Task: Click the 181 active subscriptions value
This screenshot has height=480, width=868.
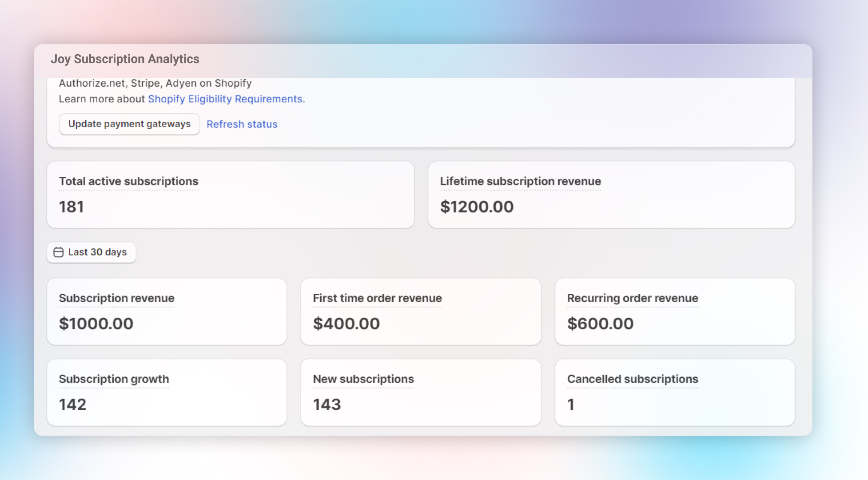Action: tap(72, 207)
